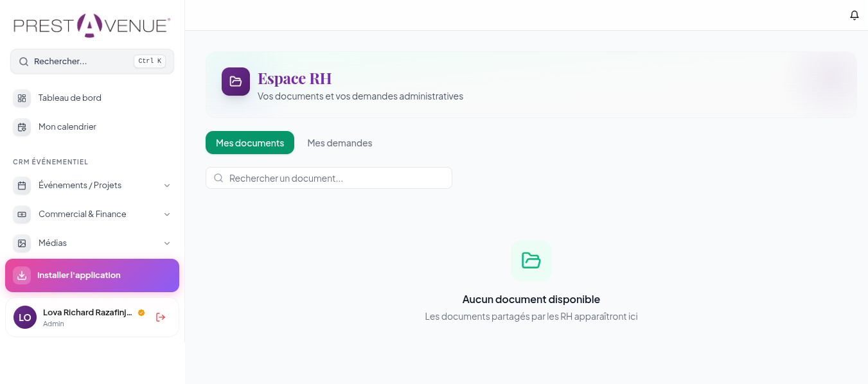Click the Médias image icon
Viewport: 868px width, 384px height.
pos(22,243)
